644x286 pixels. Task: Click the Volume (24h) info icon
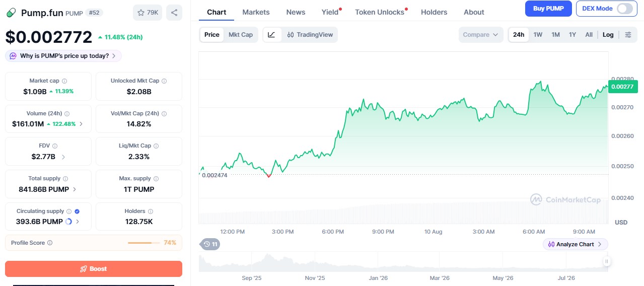(67, 113)
